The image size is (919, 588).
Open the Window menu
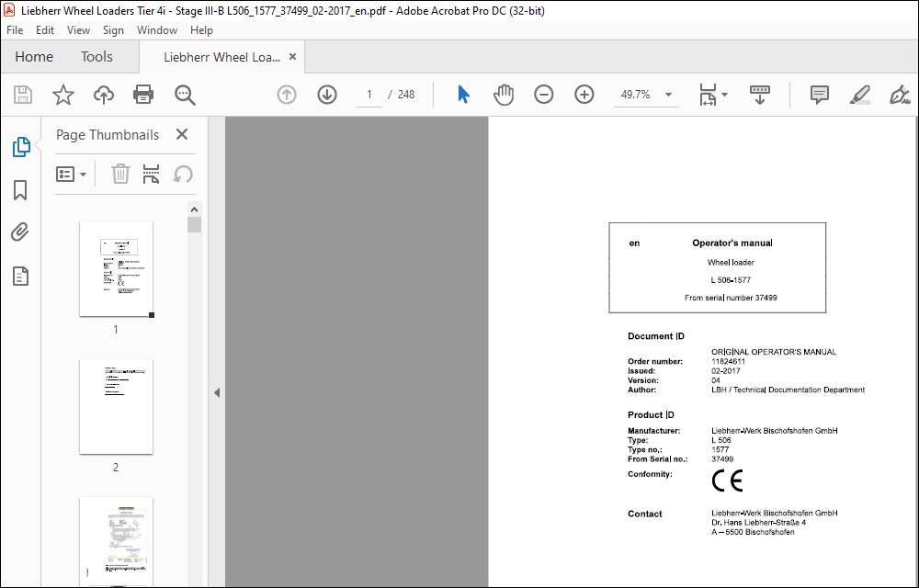pyautogui.click(x=157, y=30)
